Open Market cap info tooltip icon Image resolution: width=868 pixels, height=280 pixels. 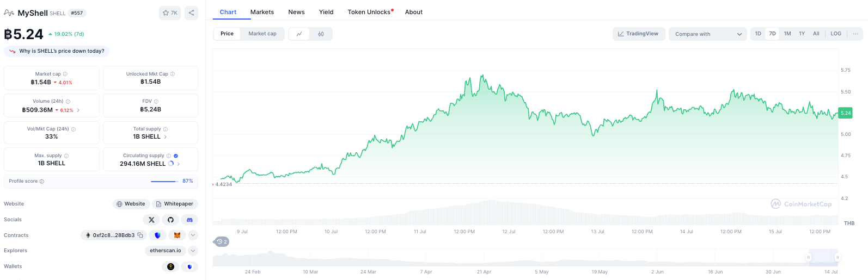point(65,74)
